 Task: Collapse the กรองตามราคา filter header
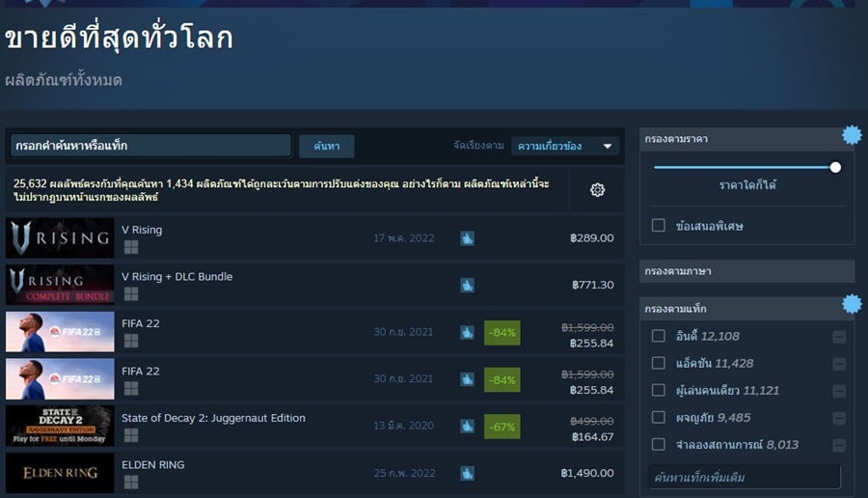pyautogui.click(x=746, y=138)
